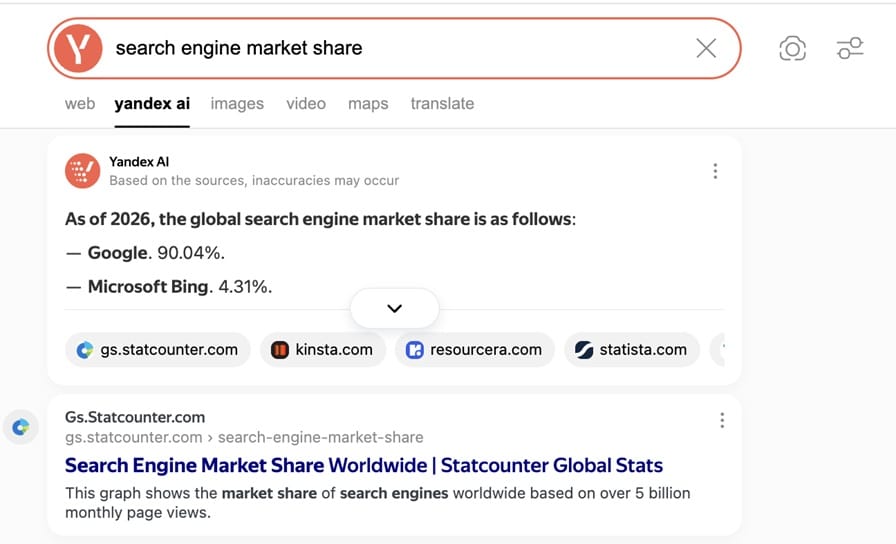Image resolution: width=896 pixels, height=544 pixels.
Task: Clear the search query text
Action: pos(706,48)
